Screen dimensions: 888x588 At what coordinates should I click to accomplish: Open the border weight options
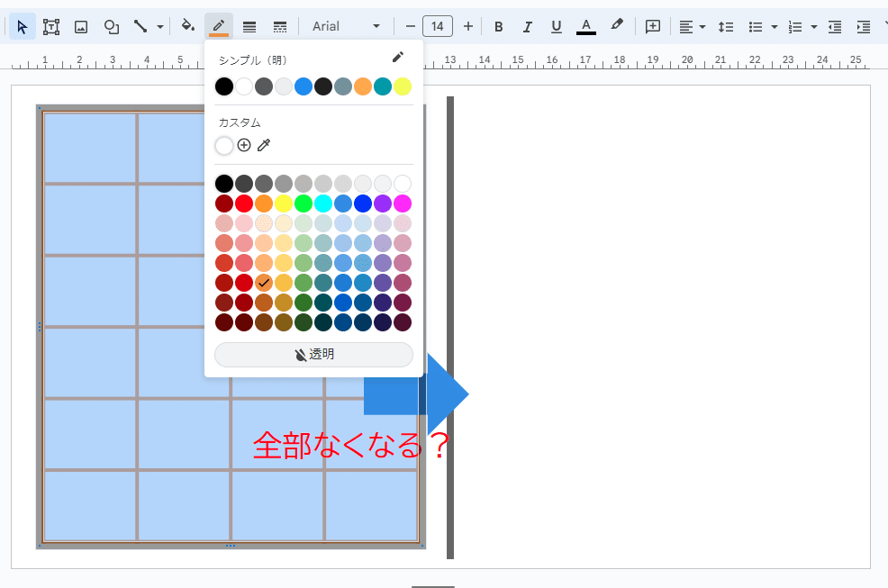point(249,27)
